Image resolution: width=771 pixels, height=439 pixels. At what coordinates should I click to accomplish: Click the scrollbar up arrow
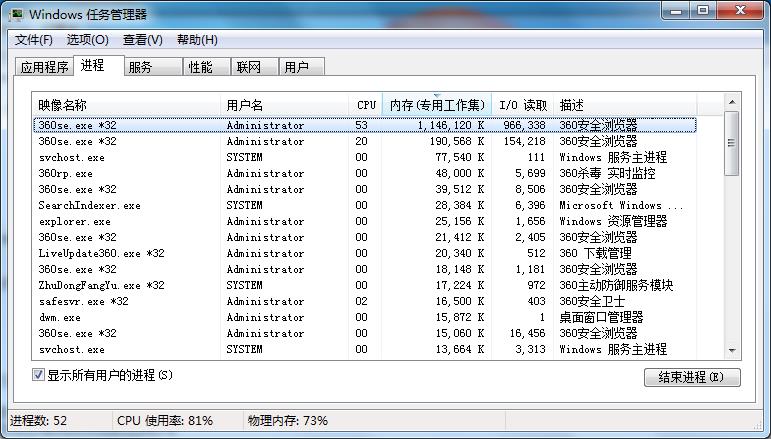click(732, 102)
